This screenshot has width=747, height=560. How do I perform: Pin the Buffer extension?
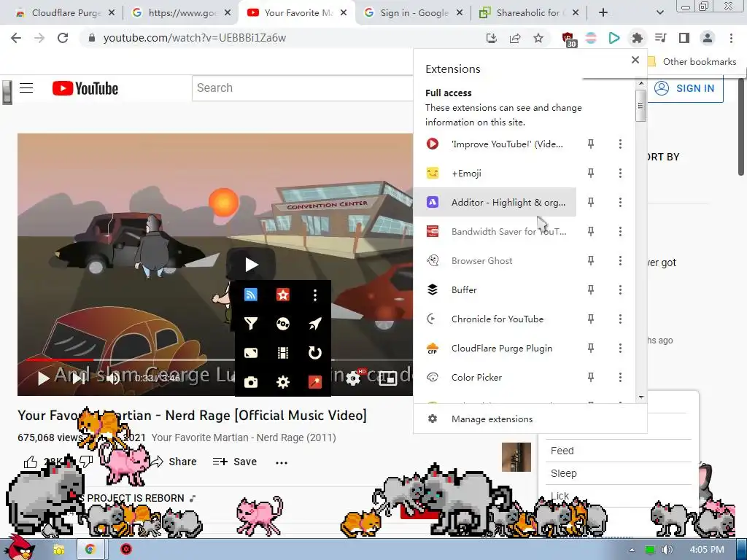[591, 289]
